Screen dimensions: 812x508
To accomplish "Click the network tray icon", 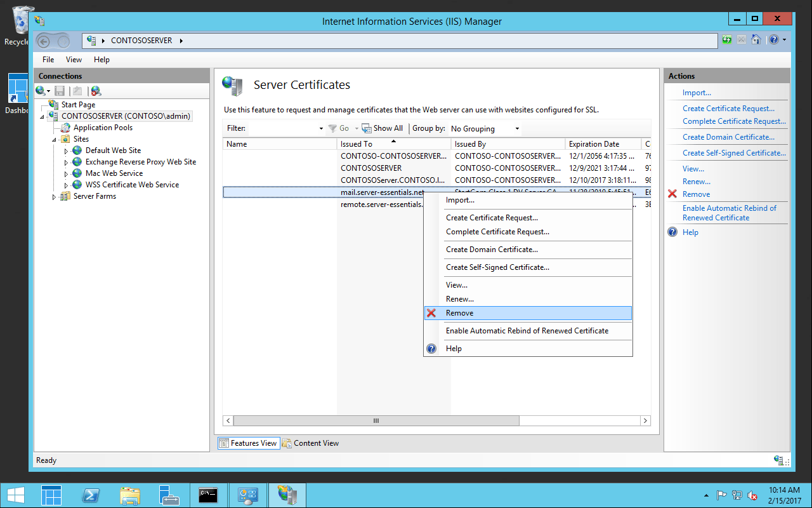I will pos(737,495).
